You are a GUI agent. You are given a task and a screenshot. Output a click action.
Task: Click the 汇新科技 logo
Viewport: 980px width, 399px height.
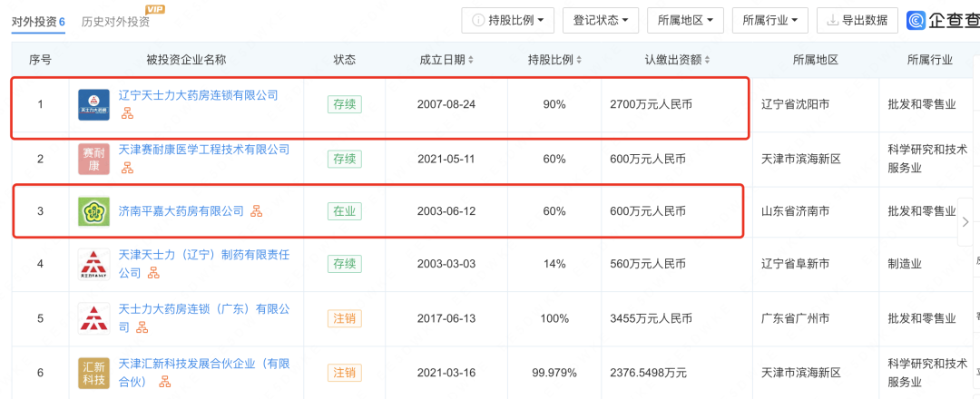pyautogui.click(x=93, y=372)
